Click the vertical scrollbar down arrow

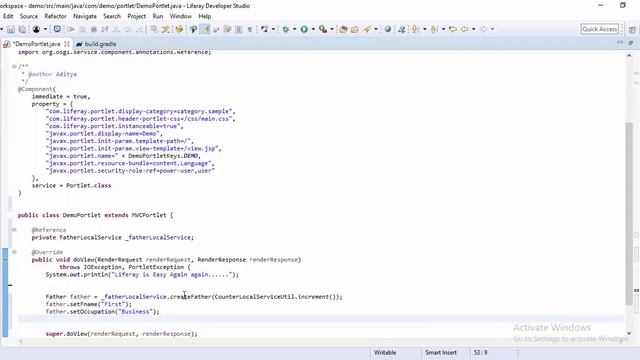[x=629, y=333]
